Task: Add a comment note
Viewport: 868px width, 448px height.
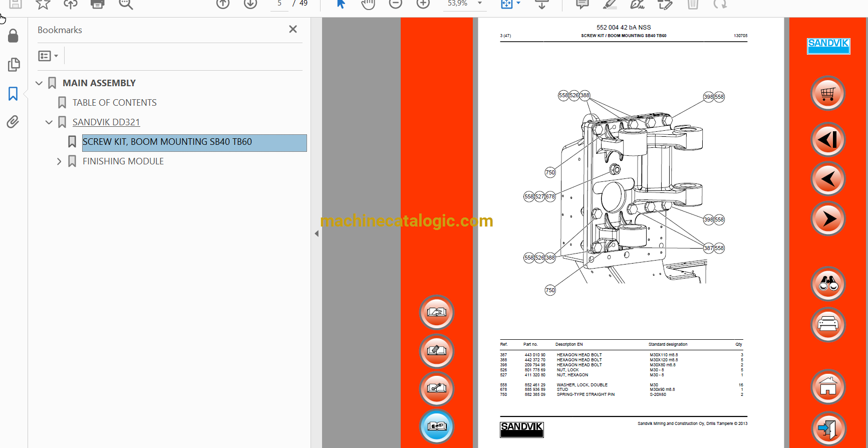Action: 583,4
